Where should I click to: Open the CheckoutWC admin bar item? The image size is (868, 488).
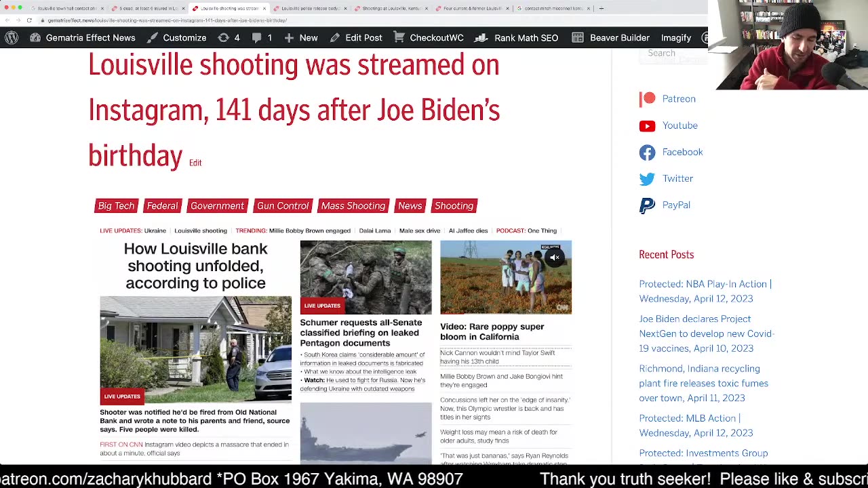[429, 38]
